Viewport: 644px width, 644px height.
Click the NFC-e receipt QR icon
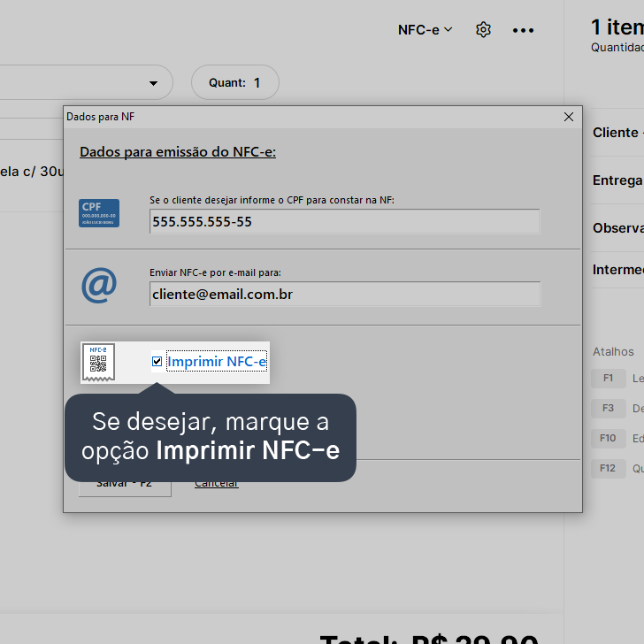click(x=98, y=363)
